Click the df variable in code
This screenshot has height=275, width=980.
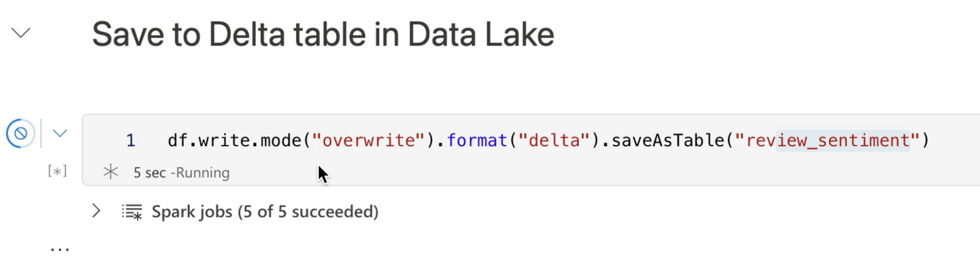point(177,141)
